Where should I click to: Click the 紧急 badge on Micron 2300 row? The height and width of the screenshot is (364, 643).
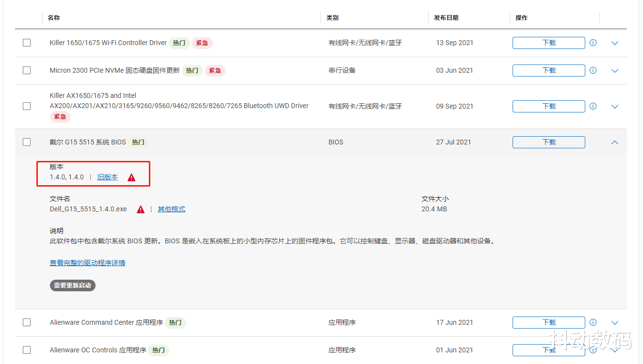tap(215, 70)
